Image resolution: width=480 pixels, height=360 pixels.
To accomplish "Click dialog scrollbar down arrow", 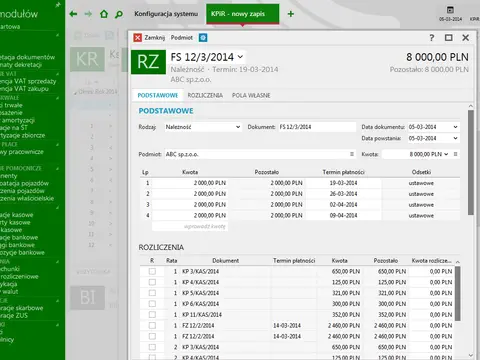I will point(471,355).
